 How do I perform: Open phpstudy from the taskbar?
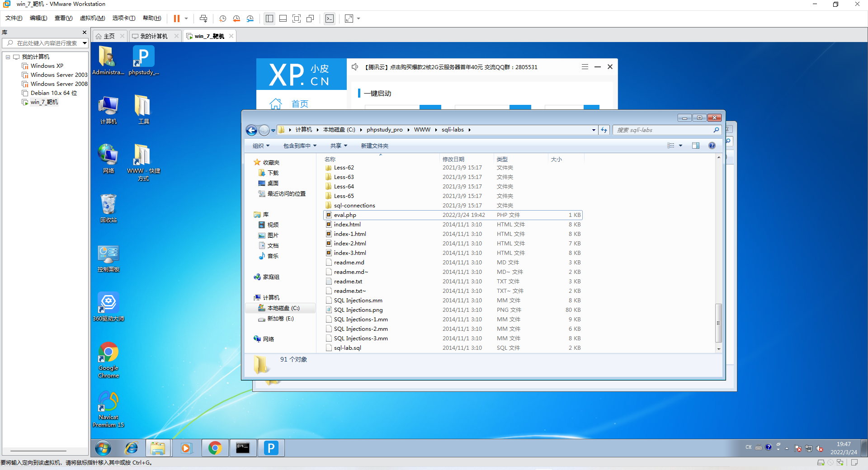point(271,448)
